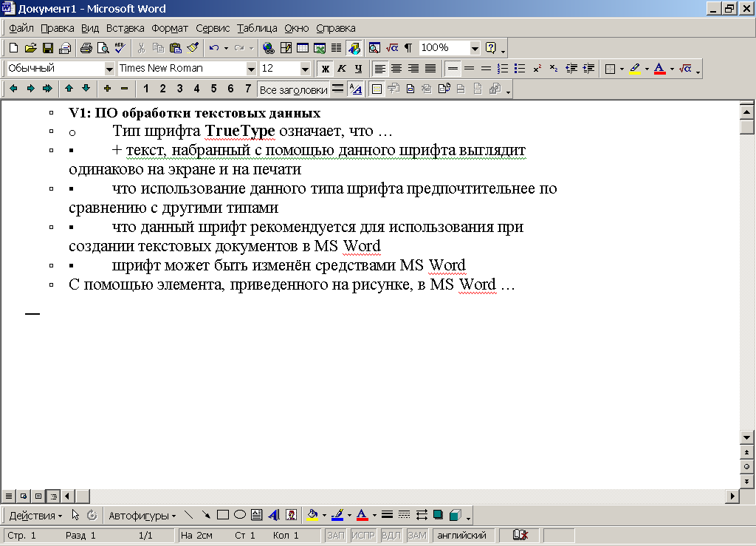756x546 pixels.
Task: Promote heading with green left arrow
Action: [13, 88]
